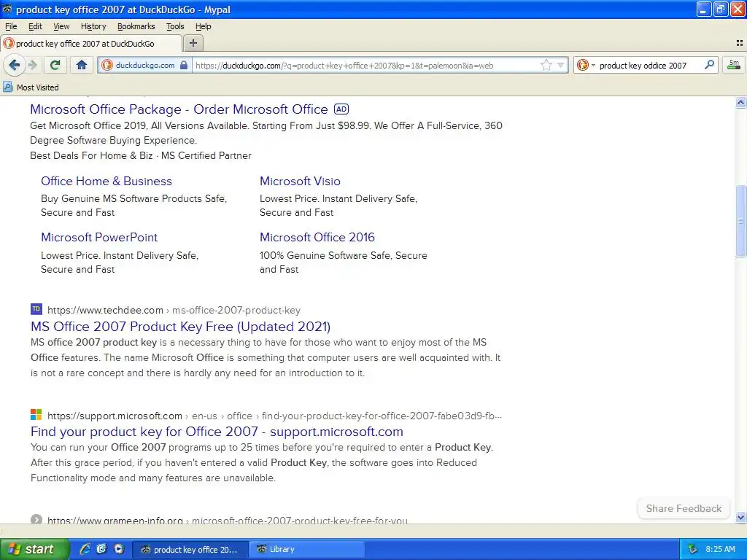This screenshot has width=747, height=560.
Task: Open the Home page button
Action: point(82,65)
